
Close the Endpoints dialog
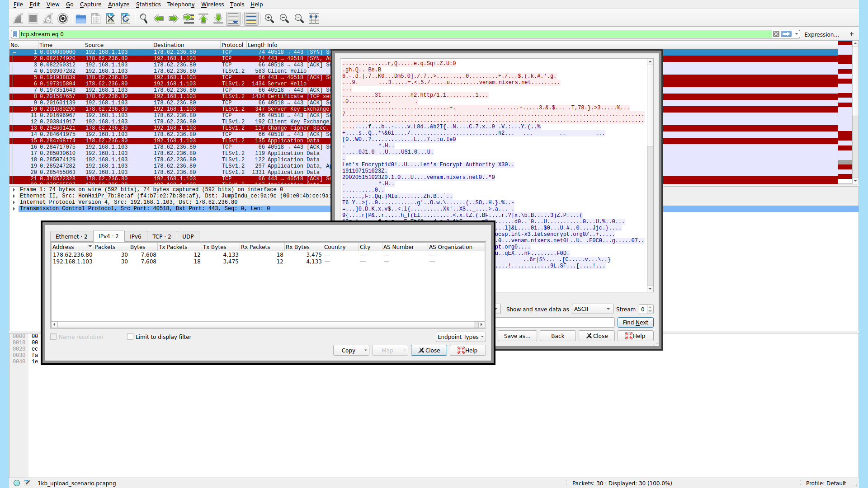pos(429,350)
